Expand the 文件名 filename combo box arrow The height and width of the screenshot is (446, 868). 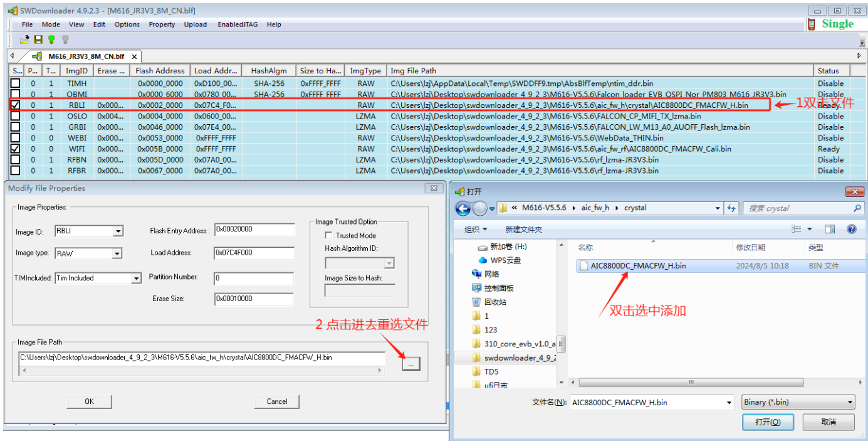coord(728,403)
